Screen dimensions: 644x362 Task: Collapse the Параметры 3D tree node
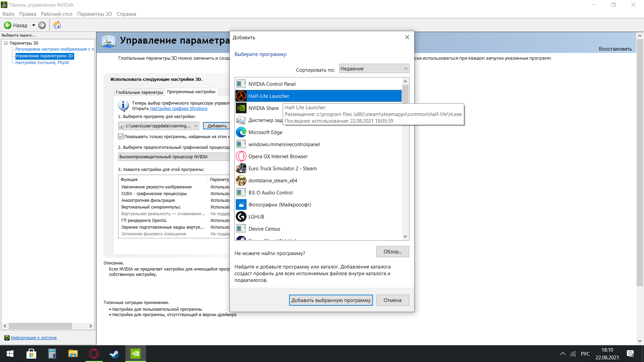[6, 43]
